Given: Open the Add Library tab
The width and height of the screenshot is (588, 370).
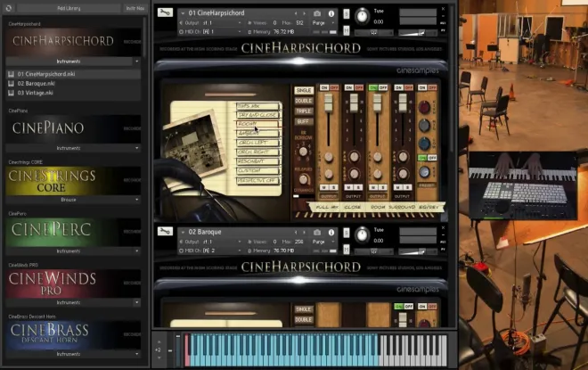Looking at the screenshot, I should 69,8.
